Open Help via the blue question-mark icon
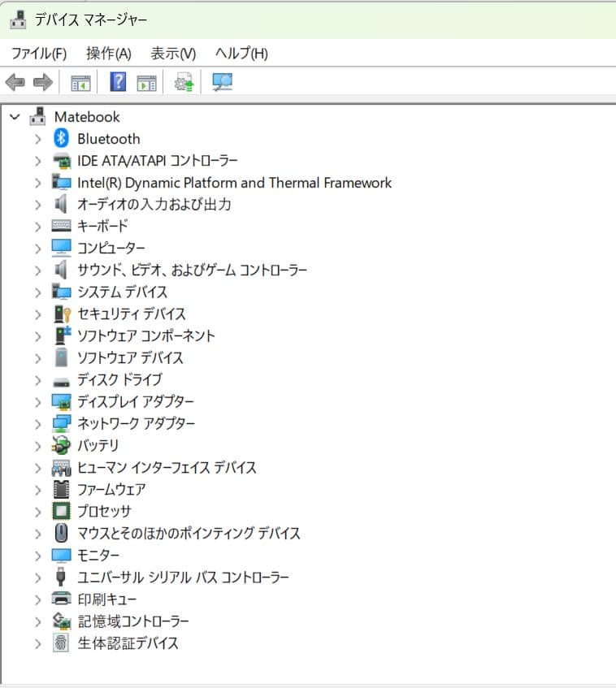Screen dimensions: 616x688 click(118, 81)
